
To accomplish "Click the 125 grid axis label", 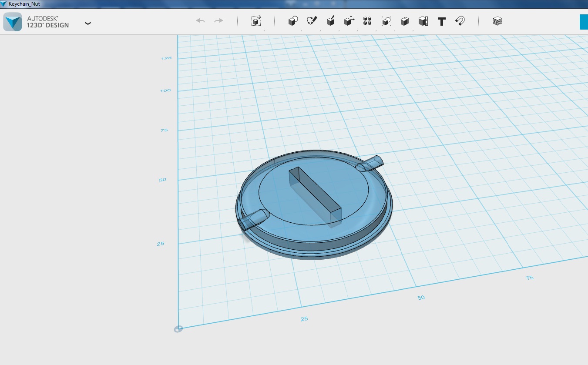I will pyautogui.click(x=166, y=58).
